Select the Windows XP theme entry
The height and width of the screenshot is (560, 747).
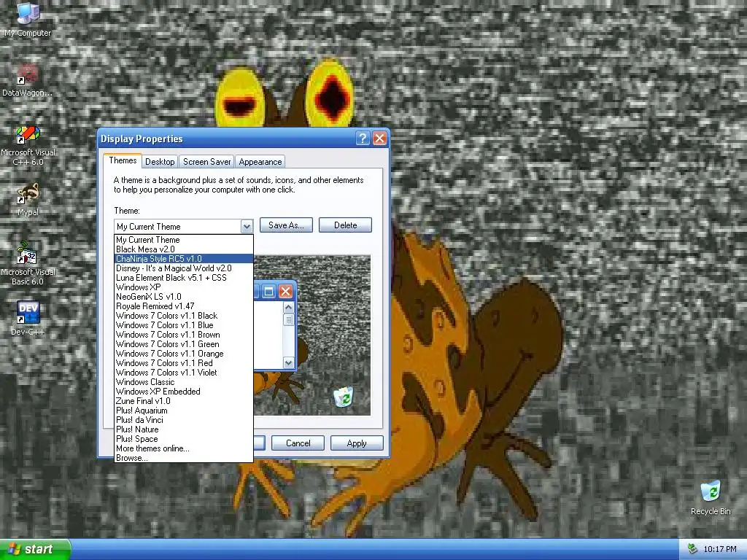click(183, 287)
